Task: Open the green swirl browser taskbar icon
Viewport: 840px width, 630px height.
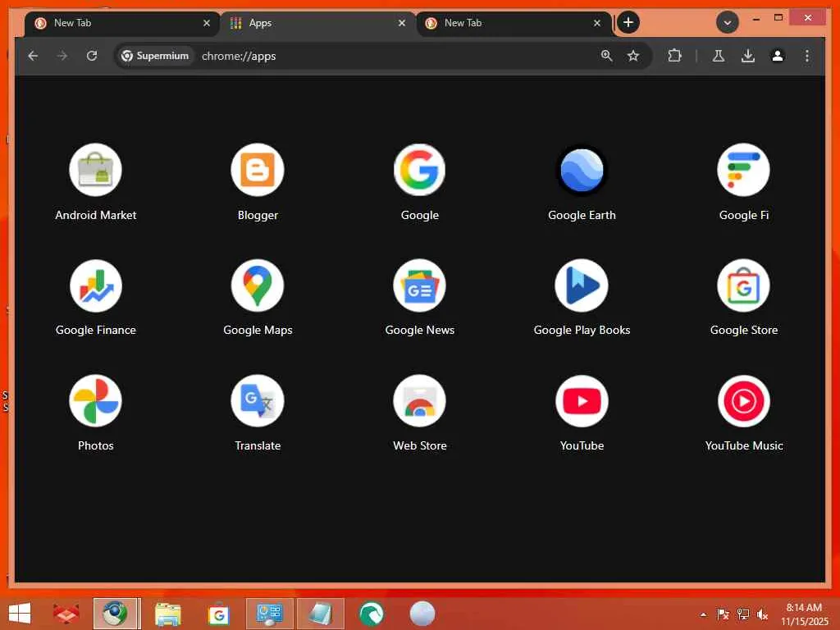Action: click(372, 614)
